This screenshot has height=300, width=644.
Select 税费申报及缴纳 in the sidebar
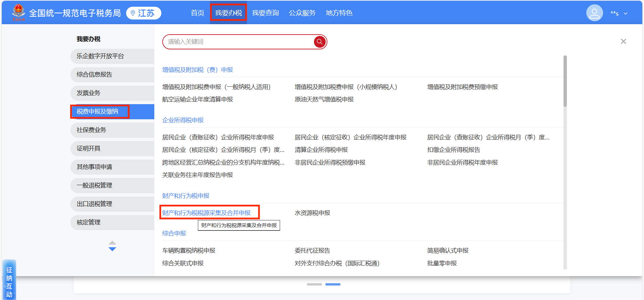(x=97, y=112)
